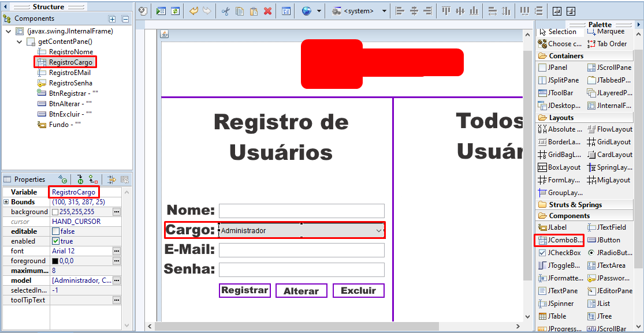
Task: Click the globe externalize strings icon
Action: pyautogui.click(x=306, y=11)
